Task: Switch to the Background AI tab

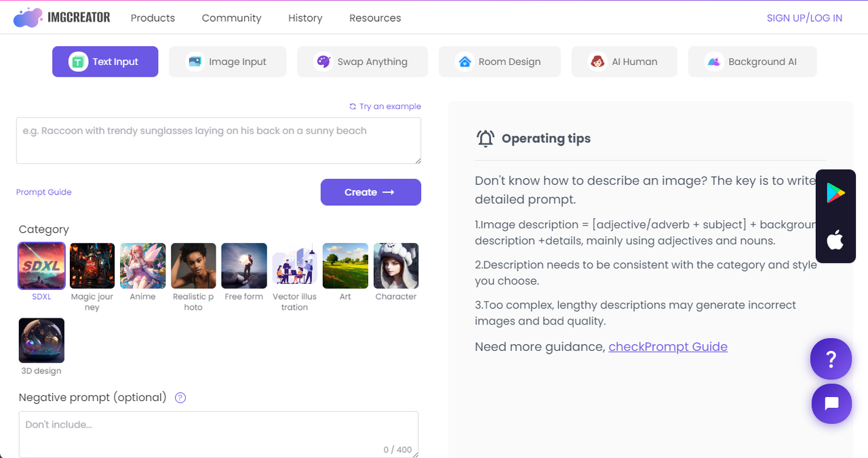Action: pyautogui.click(x=752, y=62)
